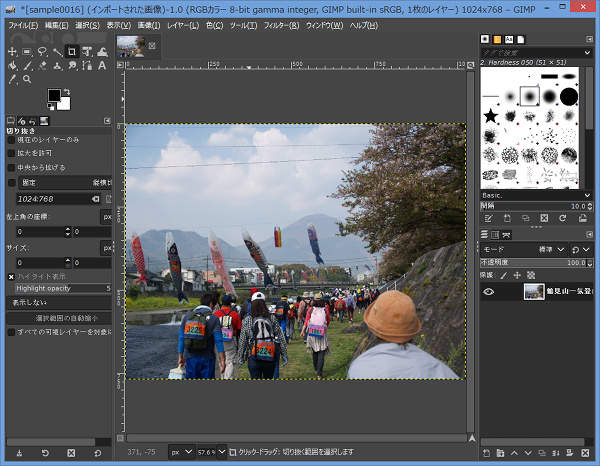Viewport: 600px width, 466px height.
Task: Select the Move tool in the toolbox
Action: click(x=12, y=51)
